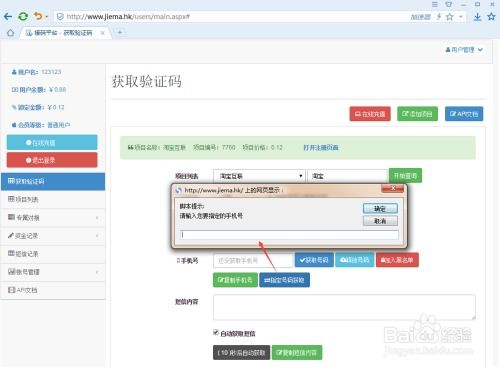Click the orange undo-close arrow icon
Image resolution: width=500 pixels, height=368 pixels.
[38, 16]
